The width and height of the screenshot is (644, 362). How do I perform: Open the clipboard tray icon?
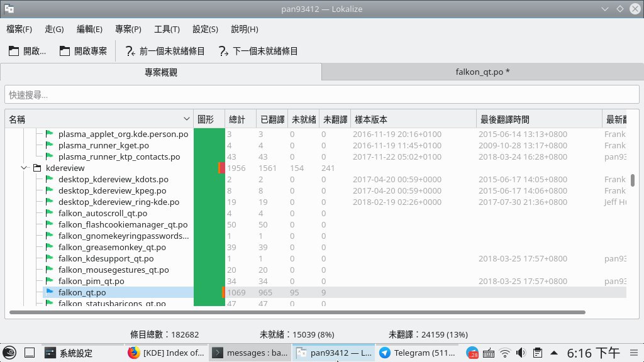pyautogui.click(x=537, y=353)
